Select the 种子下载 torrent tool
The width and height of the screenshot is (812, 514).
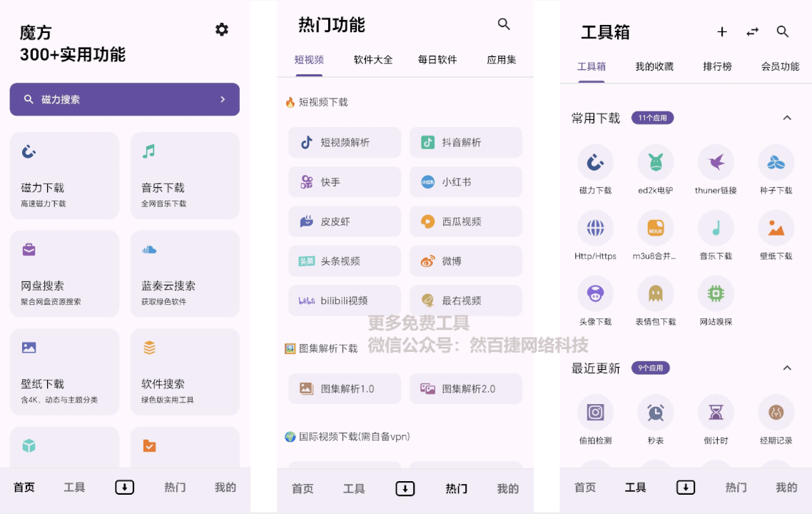click(x=776, y=168)
